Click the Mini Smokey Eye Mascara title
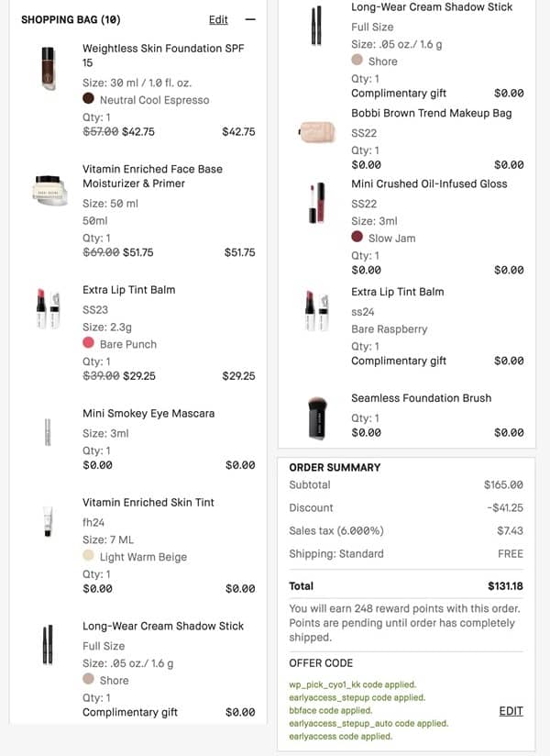This screenshot has width=550, height=756. pyautogui.click(x=148, y=414)
